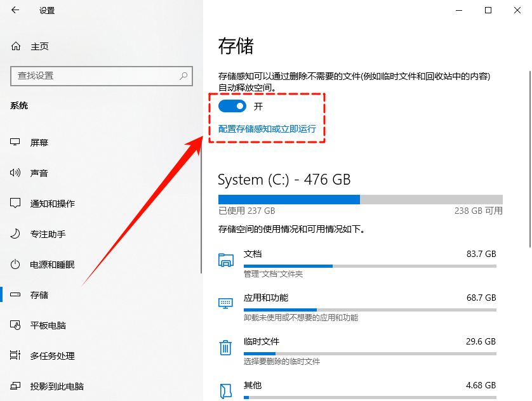Image resolution: width=532 pixels, height=401 pixels.
Task: Open the Documents folder category icon
Action: pyautogui.click(x=225, y=260)
